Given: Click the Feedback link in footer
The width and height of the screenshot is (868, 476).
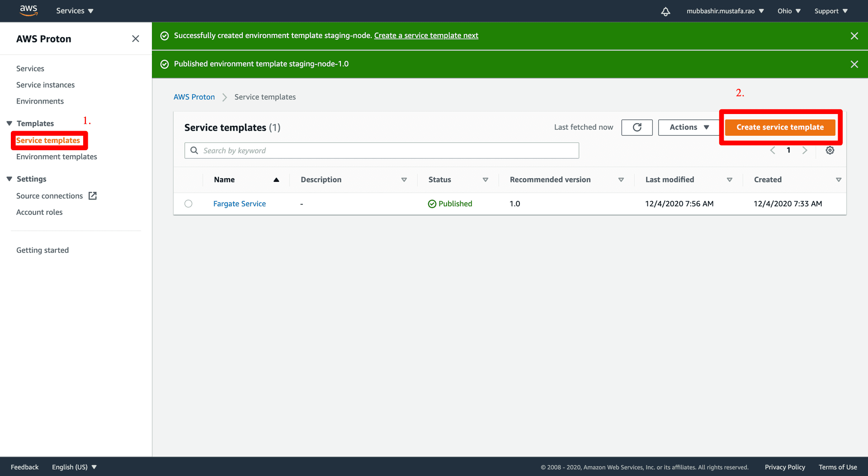Looking at the screenshot, I should tap(24, 467).
